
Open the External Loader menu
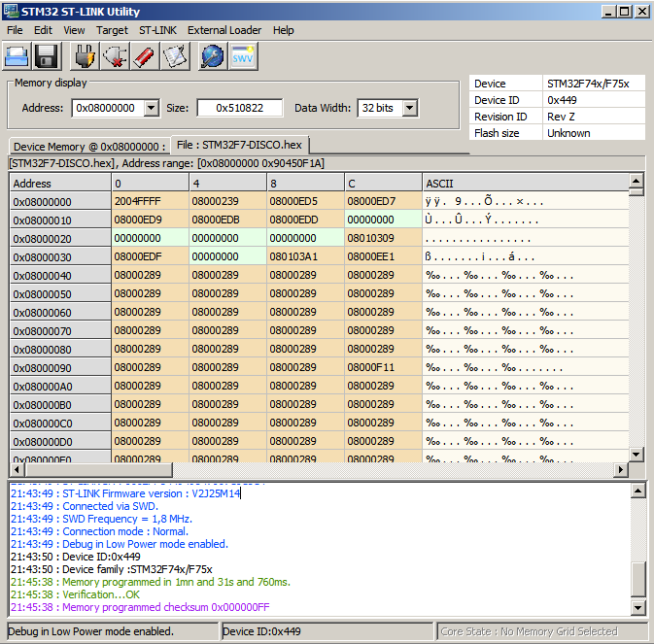point(224,30)
